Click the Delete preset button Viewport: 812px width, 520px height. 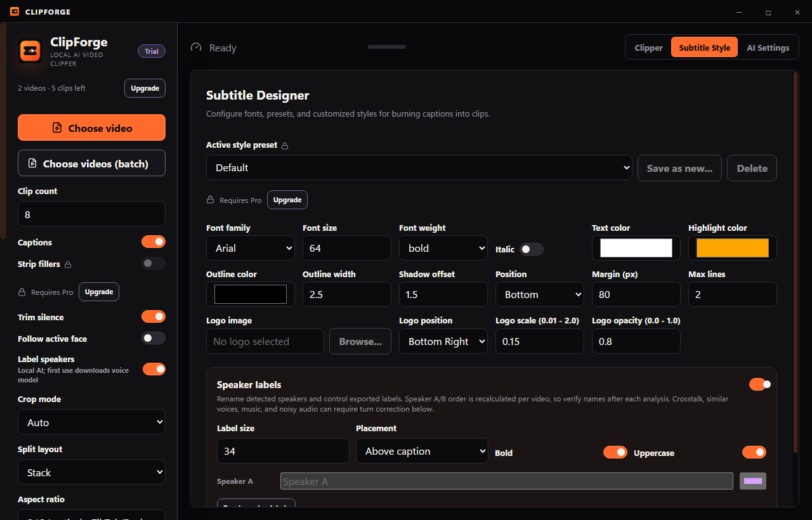[x=752, y=168]
